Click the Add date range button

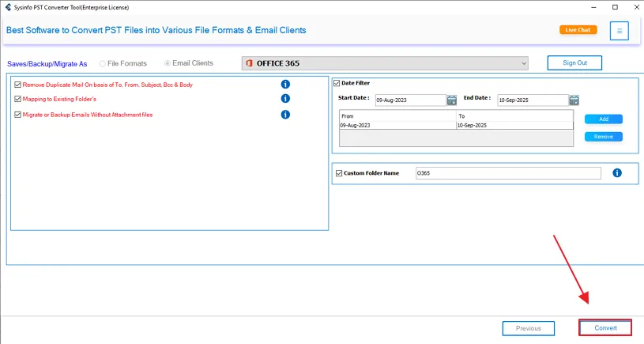[x=603, y=119]
